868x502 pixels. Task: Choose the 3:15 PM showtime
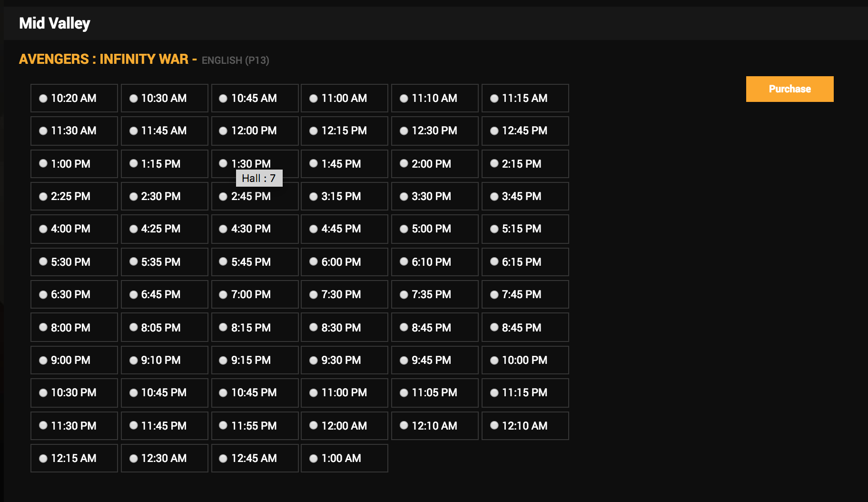pos(314,197)
